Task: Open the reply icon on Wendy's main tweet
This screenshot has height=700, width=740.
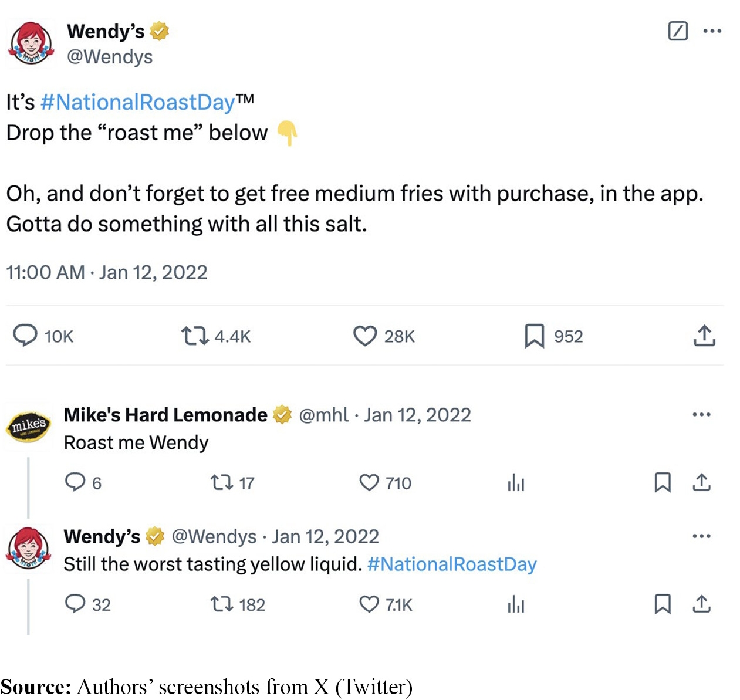Action: point(25,336)
